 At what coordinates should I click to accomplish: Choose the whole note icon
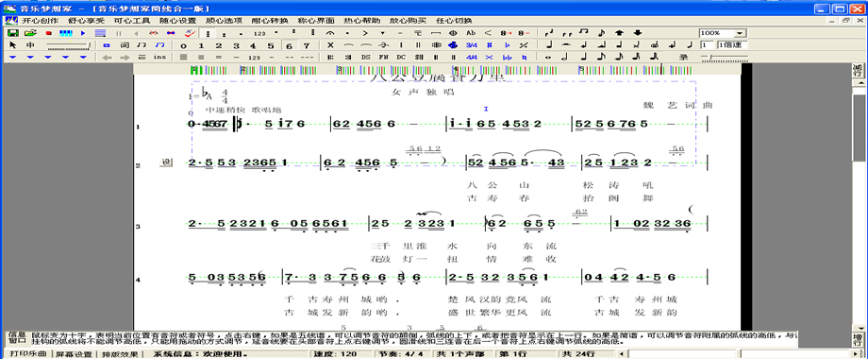coord(547,57)
